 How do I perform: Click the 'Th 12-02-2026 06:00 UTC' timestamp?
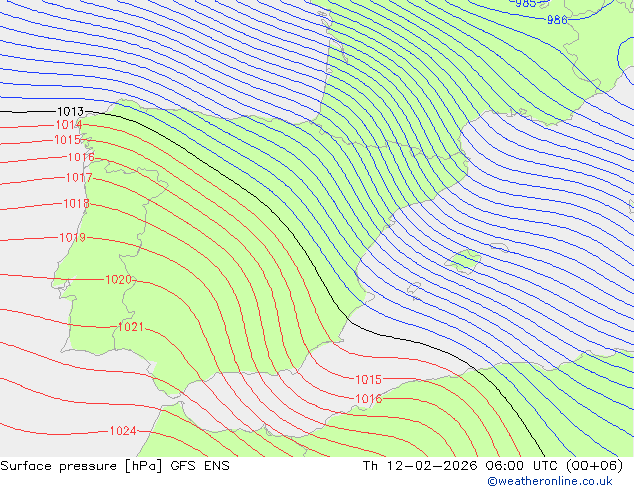(x=460, y=466)
